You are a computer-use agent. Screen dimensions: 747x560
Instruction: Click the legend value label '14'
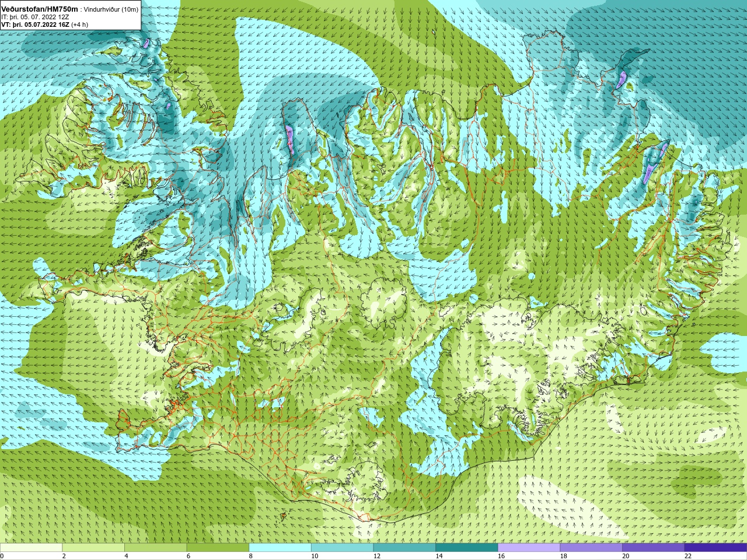[x=439, y=556]
